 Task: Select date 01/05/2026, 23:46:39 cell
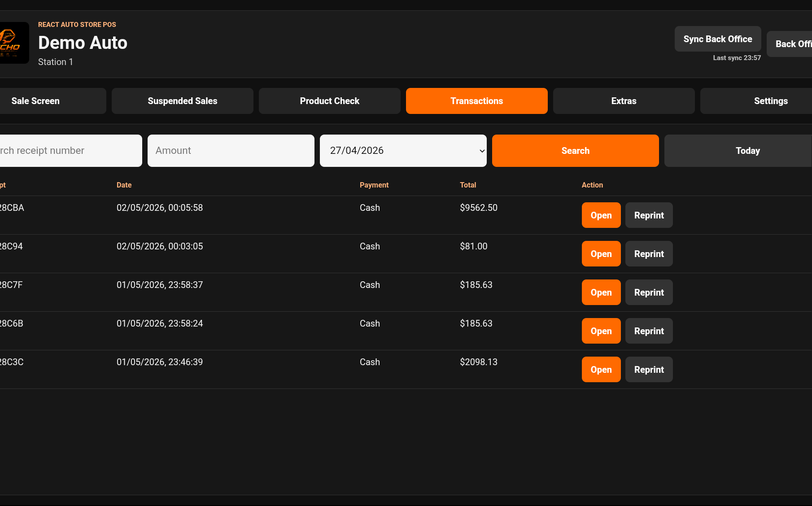(x=160, y=362)
